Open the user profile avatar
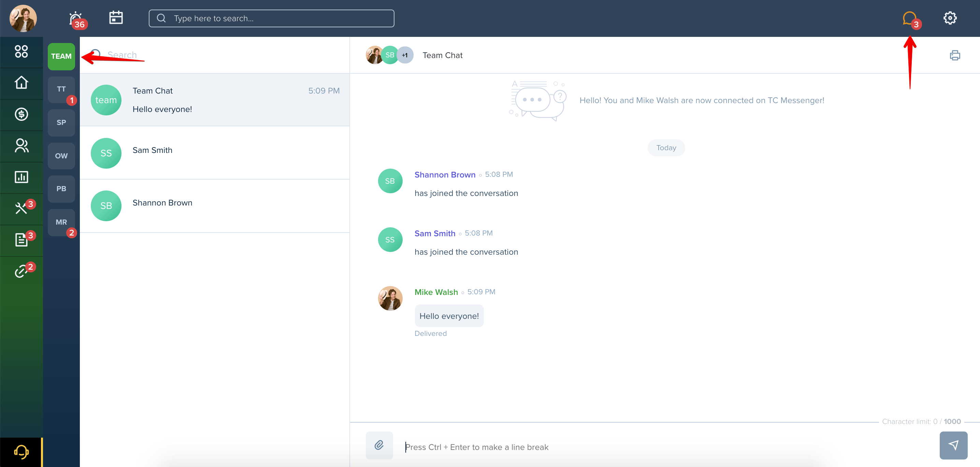This screenshot has height=467, width=980. [23, 18]
